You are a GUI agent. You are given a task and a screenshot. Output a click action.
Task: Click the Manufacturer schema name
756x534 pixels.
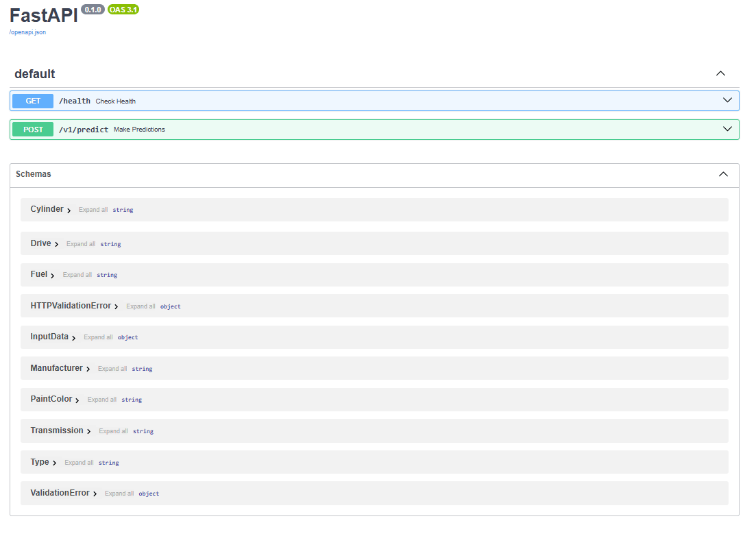(56, 367)
